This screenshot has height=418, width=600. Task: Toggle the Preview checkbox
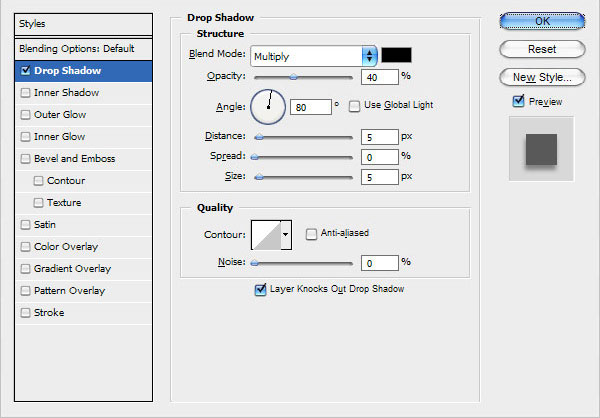[x=518, y=101]
